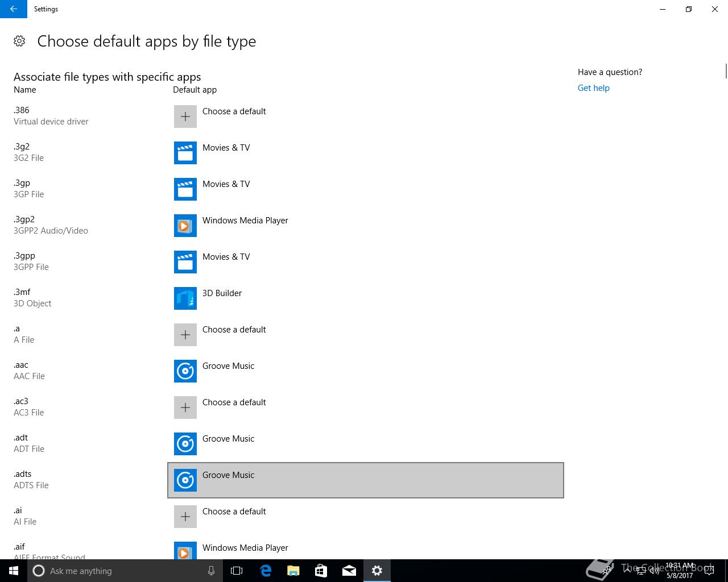728x582 pixels.
Task: Change Movies & TV default for .3g2
Action: pos(366,153)
